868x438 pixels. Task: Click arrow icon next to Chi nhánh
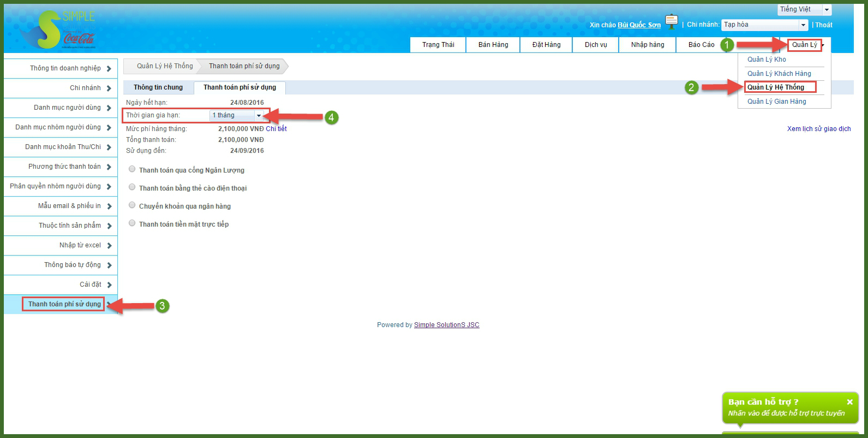point(109,88)
